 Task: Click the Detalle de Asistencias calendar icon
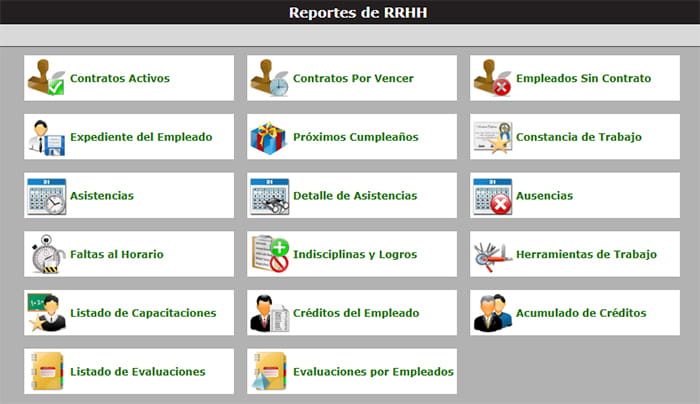pos(270,196)
